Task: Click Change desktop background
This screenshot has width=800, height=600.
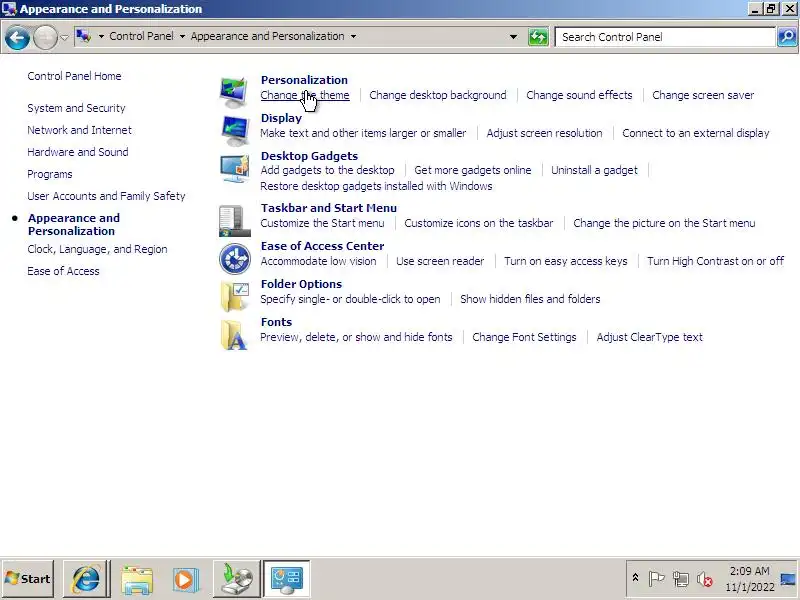Action: click(x=438, y=95)
